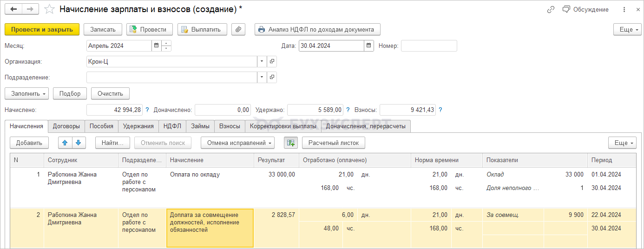Move row down with blue arrow
Viewport: 644px width, 249px height.
(78, 143)
